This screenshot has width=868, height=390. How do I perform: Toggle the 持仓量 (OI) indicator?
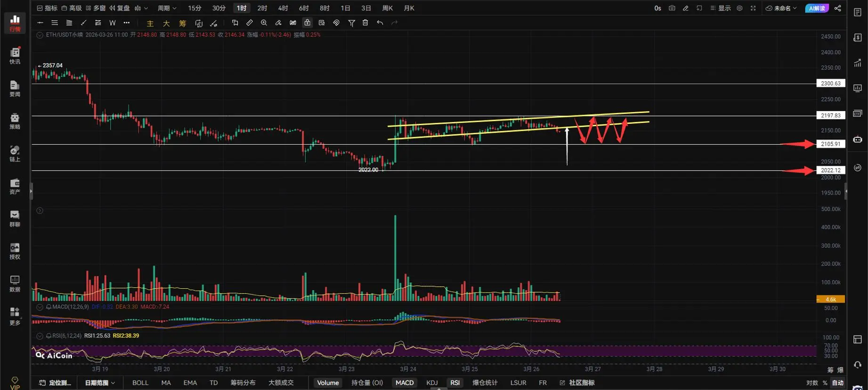tap(367, 382)
